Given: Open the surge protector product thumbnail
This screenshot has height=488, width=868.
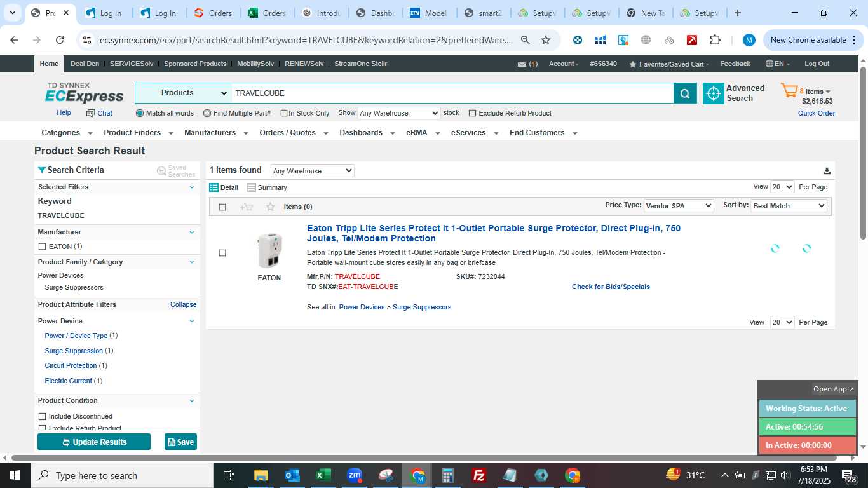Looking at the screenshot, I should 269,250.
